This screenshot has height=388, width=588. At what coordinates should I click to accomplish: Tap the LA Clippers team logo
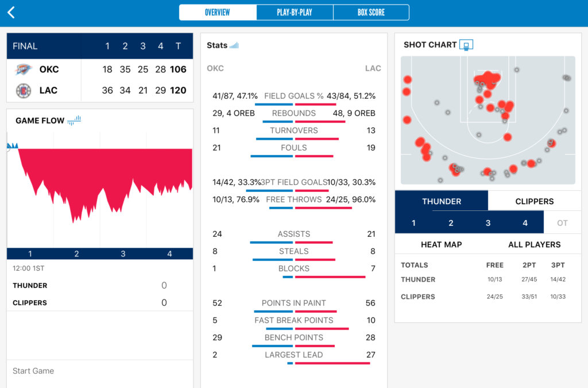point(24,91)
